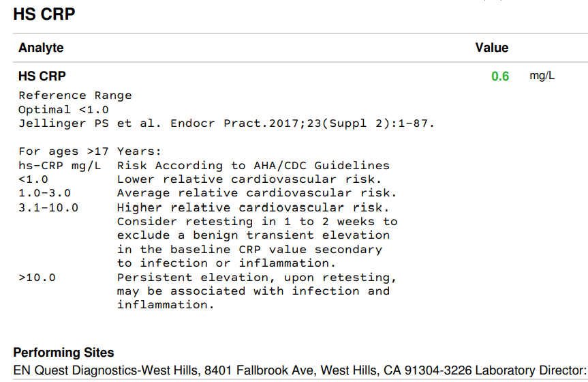Click the Reference Range text line
This screenshot has height=382, width=588.
tap(75, 95)
